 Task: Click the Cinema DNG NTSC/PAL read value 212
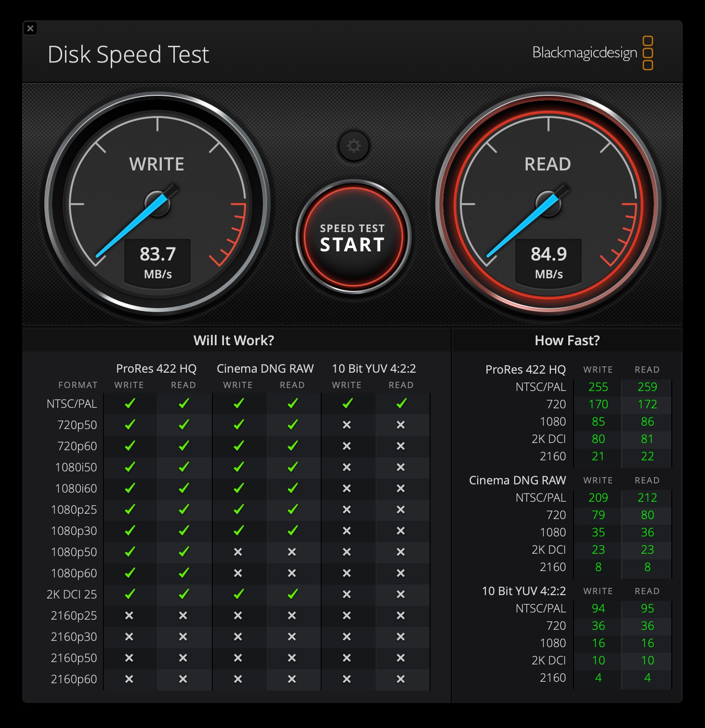(x=647, y=498)
